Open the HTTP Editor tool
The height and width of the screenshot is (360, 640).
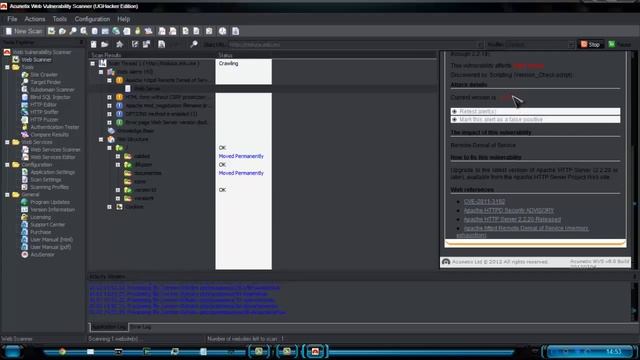(x=43, y=104)
